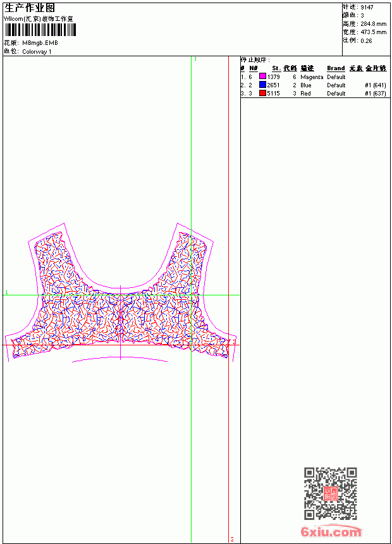Click the Blue color swatch
The height and width of the screenshot is (544, 392).
[x=262, y=85]
